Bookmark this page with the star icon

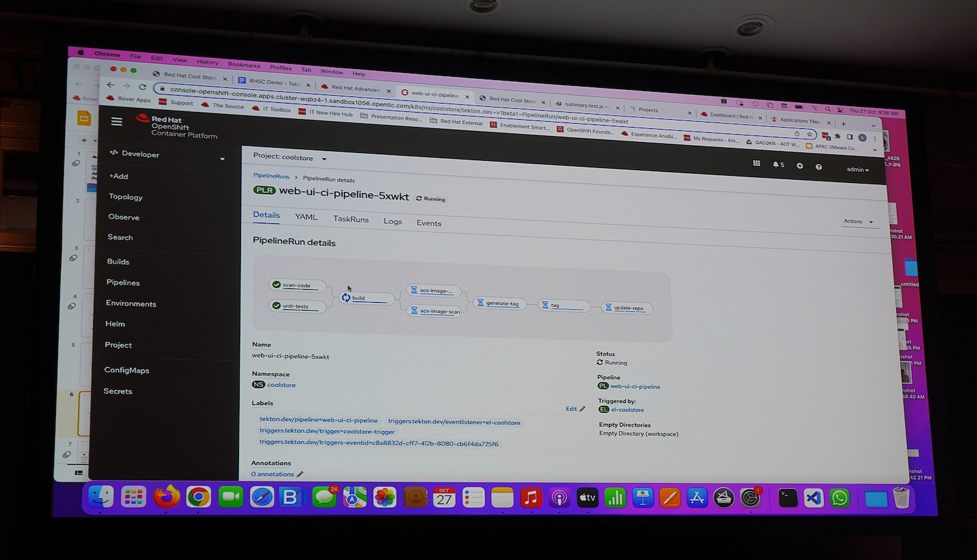pos(810,134)
